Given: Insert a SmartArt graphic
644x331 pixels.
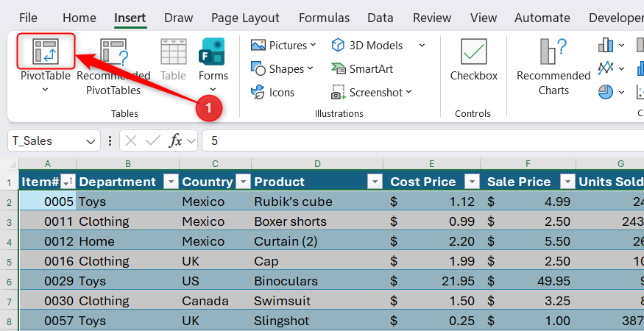Looking at the screenshot, I should click(362, 69).
